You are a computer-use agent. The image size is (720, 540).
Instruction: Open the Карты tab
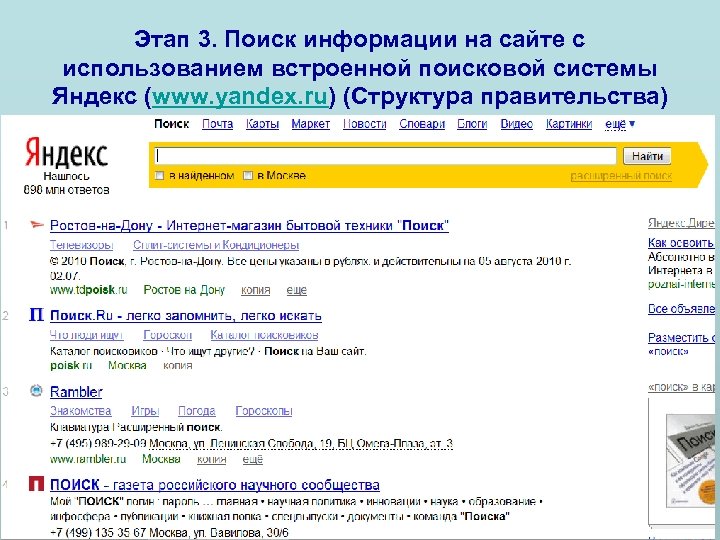262,124
